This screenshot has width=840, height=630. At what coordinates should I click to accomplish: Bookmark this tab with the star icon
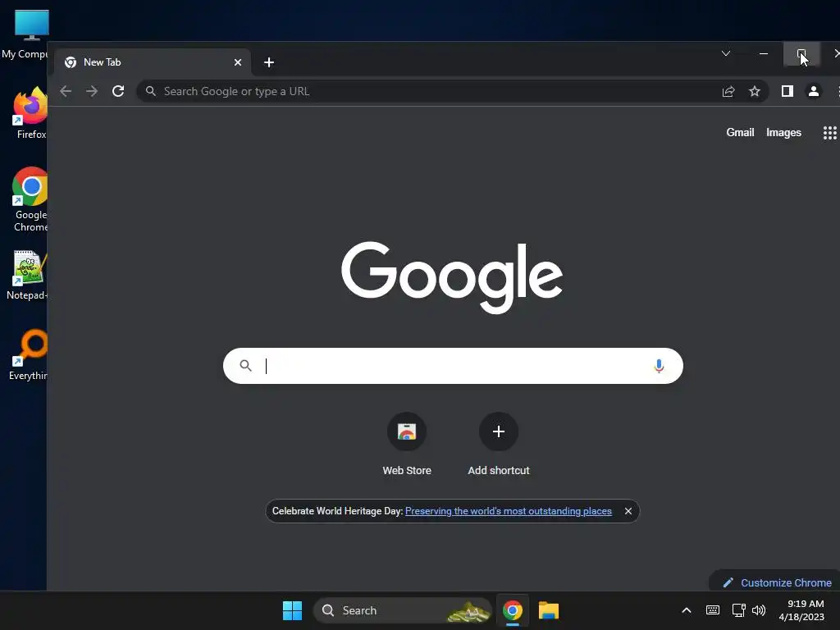(755, 92)
